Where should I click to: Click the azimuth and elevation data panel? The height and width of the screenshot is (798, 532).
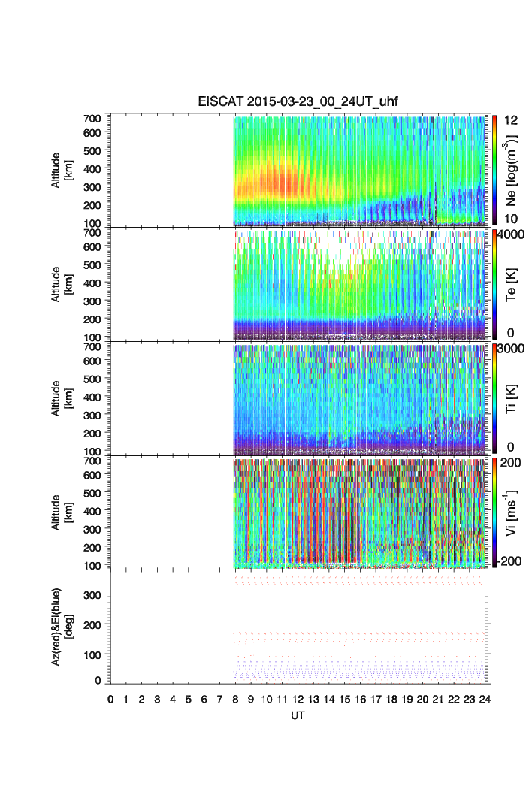click(298, 627)
